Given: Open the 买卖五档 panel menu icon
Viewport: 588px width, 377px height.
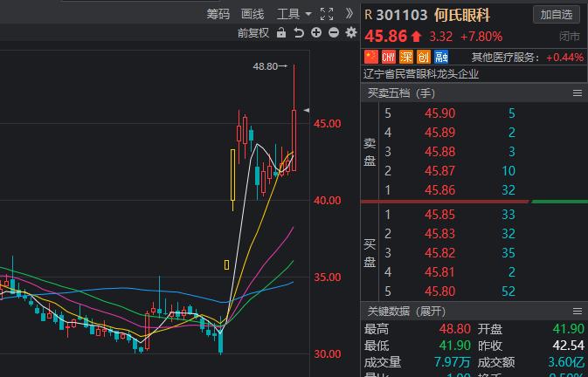Looking at the screenshot, I should [578, 93].
